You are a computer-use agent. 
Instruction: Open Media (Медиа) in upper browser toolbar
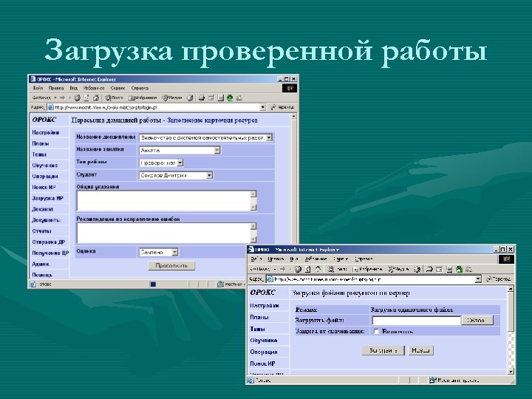coord(172,98)
